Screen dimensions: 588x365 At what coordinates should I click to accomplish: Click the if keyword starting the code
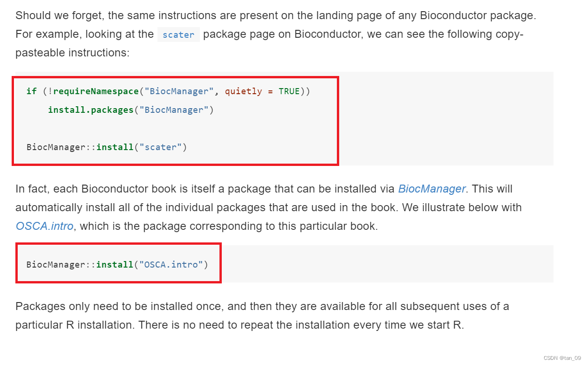[x=31, y=91]
